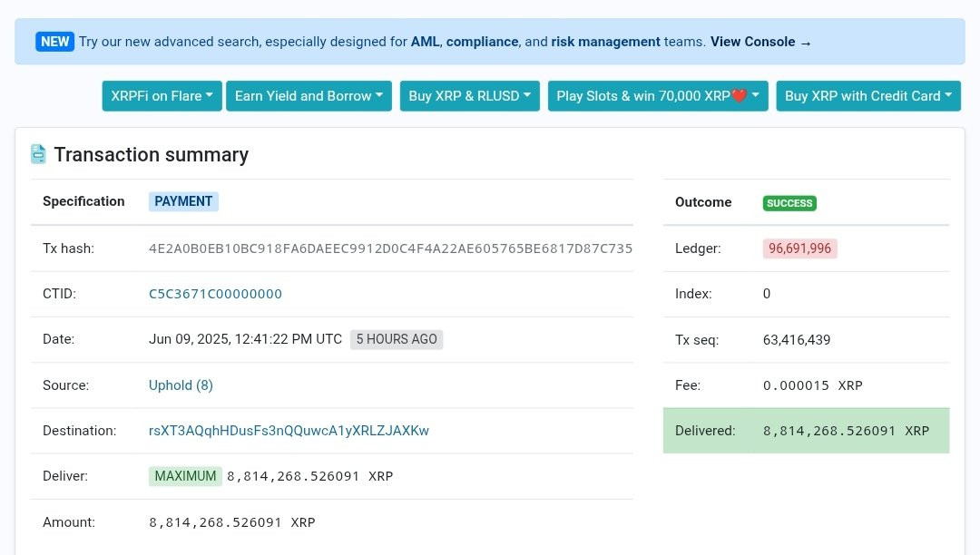Screen dimensions: 980x555
Task: Click the NEW badge in banner
Action: coord(54,42)
